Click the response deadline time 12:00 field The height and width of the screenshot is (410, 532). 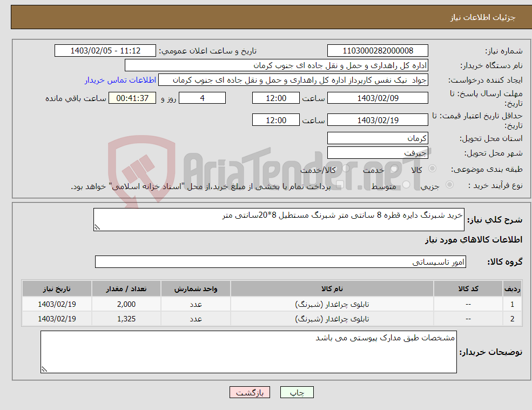pyautogui.click(x=276, y=98)
